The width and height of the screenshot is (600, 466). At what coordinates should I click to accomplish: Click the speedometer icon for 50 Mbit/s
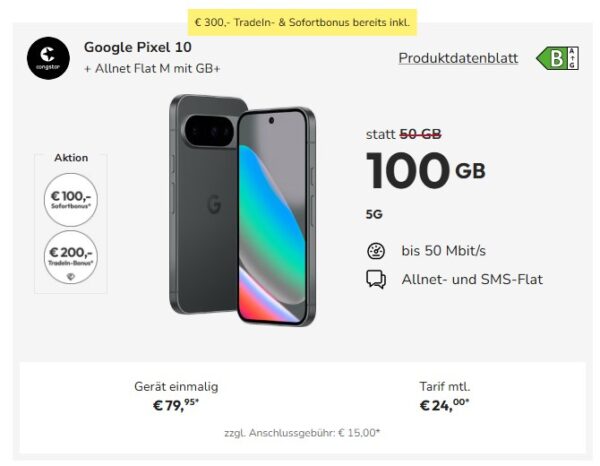(x=375, y=251)
